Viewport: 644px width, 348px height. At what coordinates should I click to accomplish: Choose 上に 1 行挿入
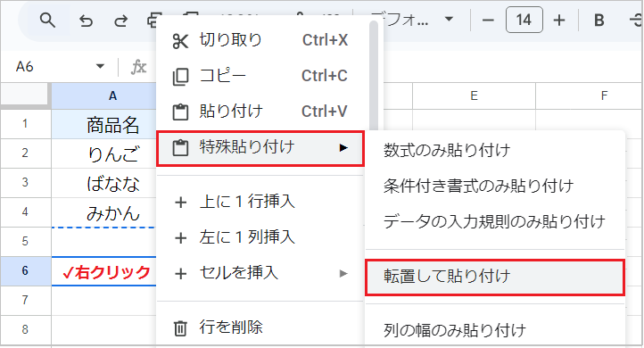(260, 202)
